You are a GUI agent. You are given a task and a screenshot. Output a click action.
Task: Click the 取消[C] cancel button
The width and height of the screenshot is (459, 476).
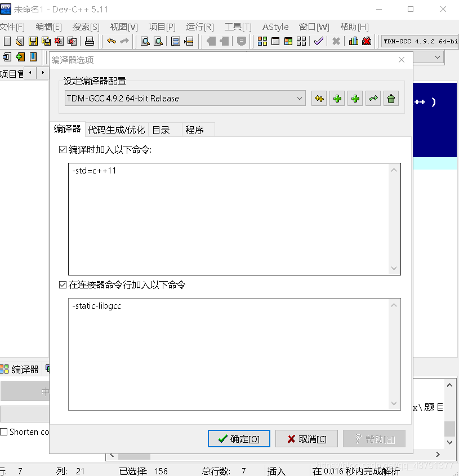coord(306,438)
